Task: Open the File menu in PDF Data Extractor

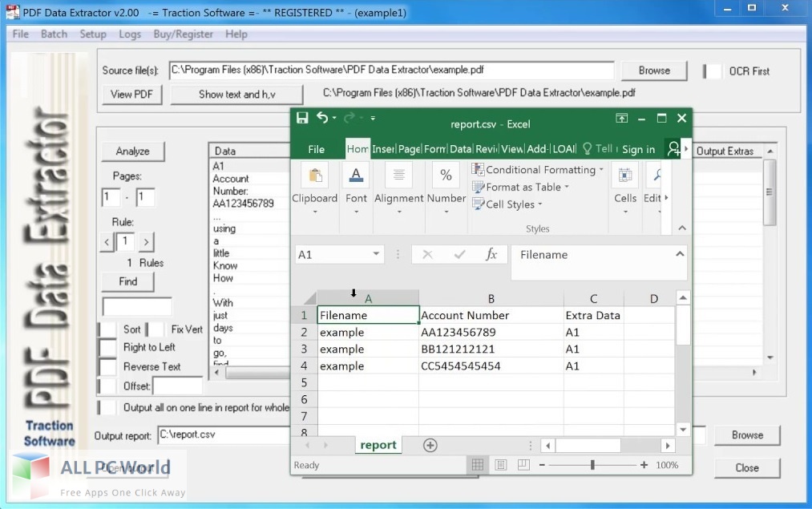Action: 21,34
